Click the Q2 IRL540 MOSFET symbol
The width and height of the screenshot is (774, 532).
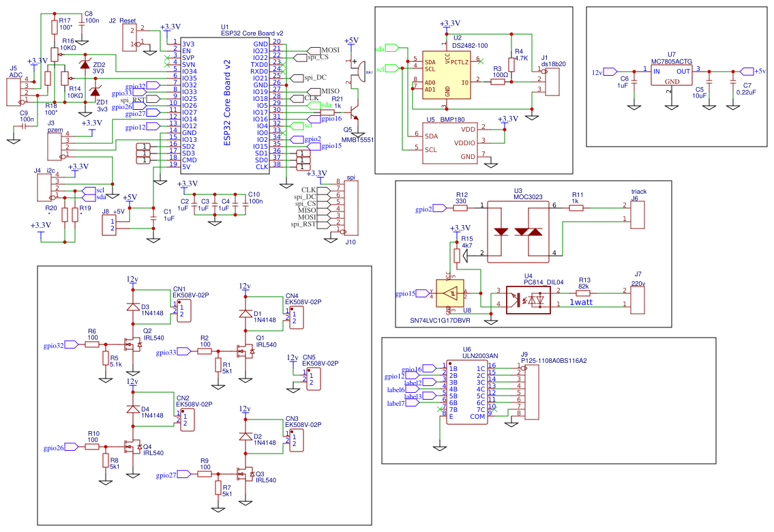pyautogui.click(x=134, y=345)
